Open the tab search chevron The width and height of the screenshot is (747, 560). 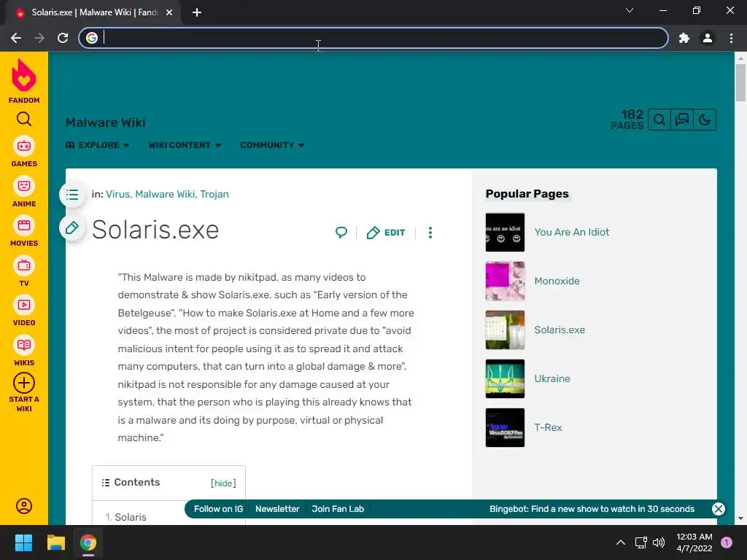pyautogui.click(x=630, y=10)
